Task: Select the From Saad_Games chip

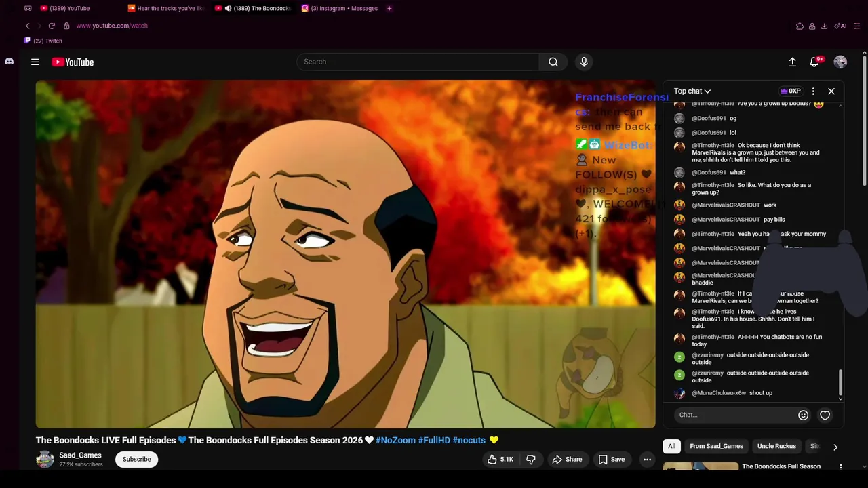Action: [x=716, y=446]
